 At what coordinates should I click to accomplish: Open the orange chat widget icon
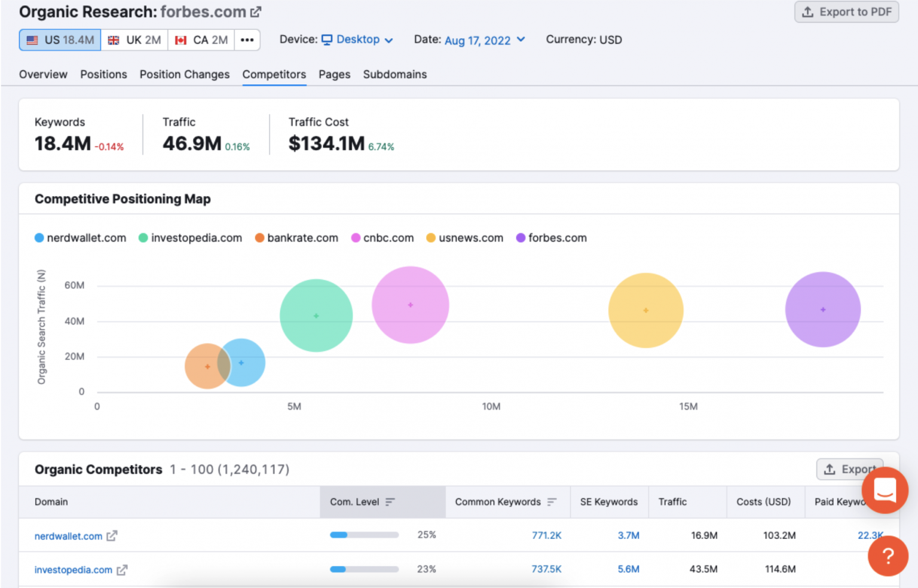(885, 491)
